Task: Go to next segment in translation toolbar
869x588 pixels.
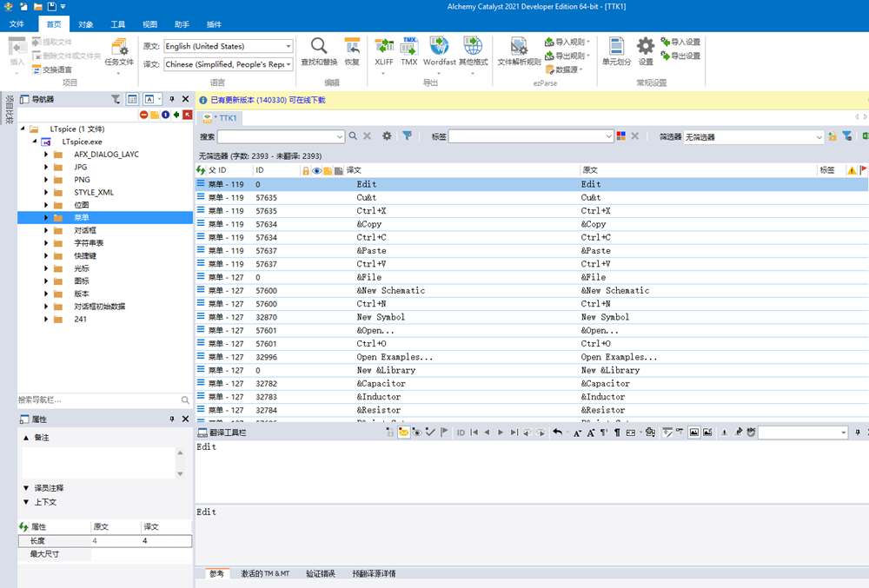Action: [x=501, y=433]
